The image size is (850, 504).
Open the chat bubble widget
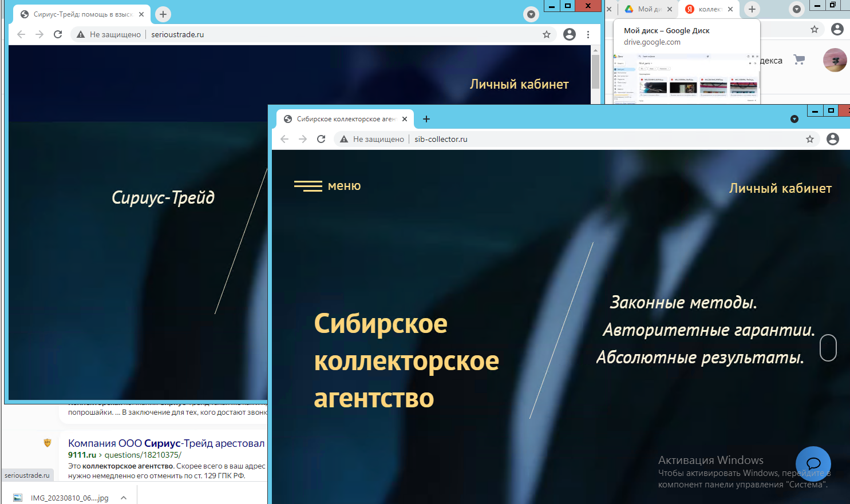813,463
